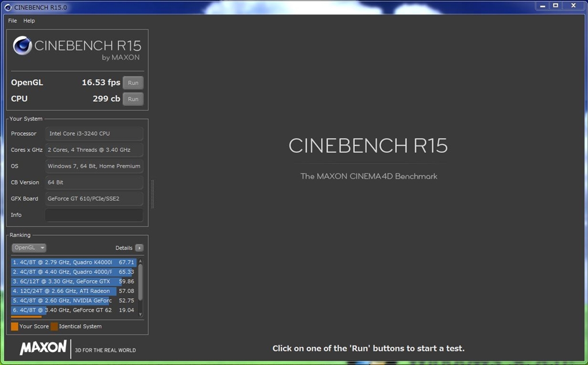Screen dimensions: 588x365
Task: Close the Cinebench window
Action: 574,6
